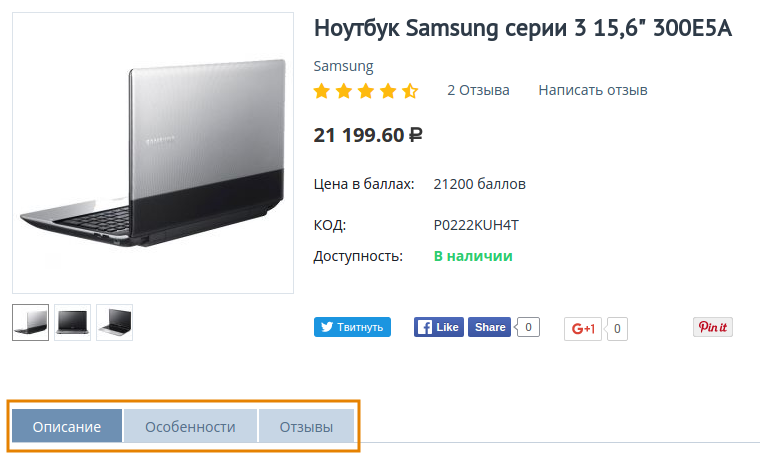Select the third laptop thumbnail
The image size is (760, 458).
(114, 322)
